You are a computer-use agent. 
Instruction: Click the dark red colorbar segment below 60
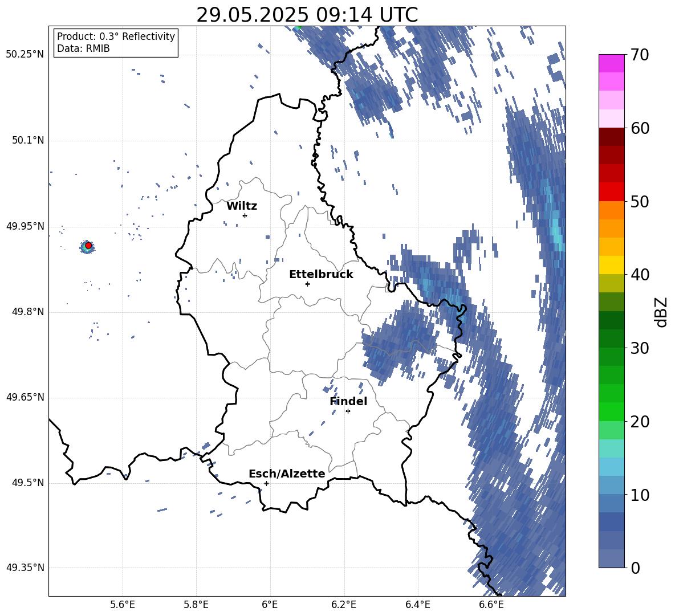coord(611,137)
